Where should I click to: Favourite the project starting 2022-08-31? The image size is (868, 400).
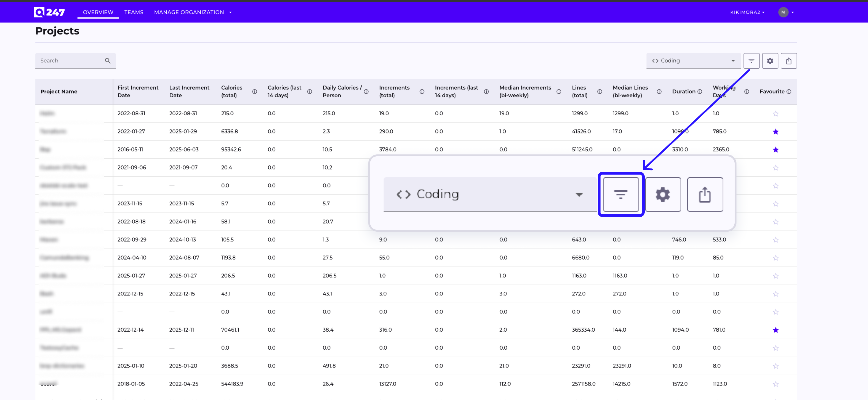click(776, 113)
